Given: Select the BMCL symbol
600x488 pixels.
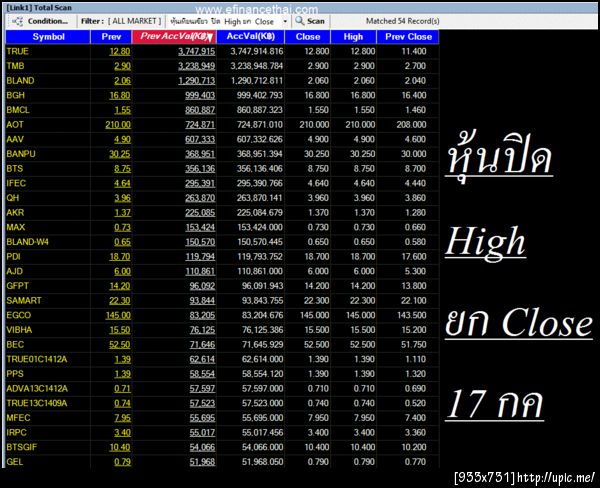Looking at the screenshot, I should (x=18, y=110).
